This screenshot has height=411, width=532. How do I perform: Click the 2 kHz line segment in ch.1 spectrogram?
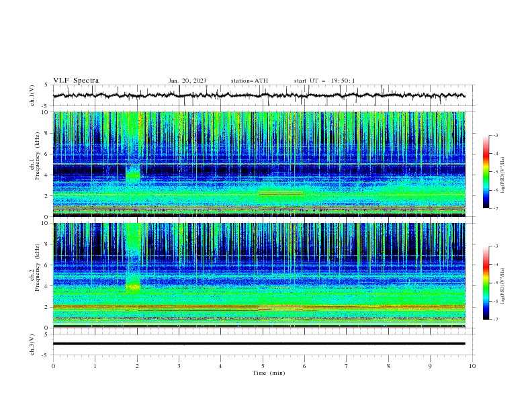[281, 193]
